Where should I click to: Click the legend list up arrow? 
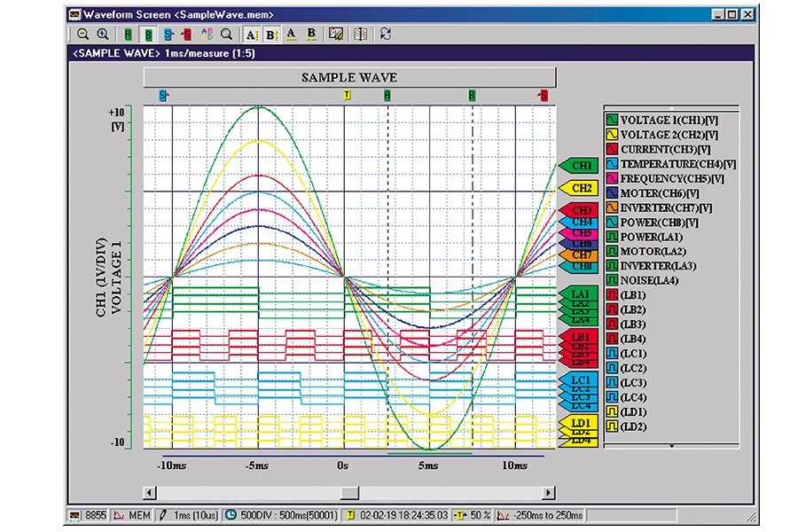click(671, 108)
